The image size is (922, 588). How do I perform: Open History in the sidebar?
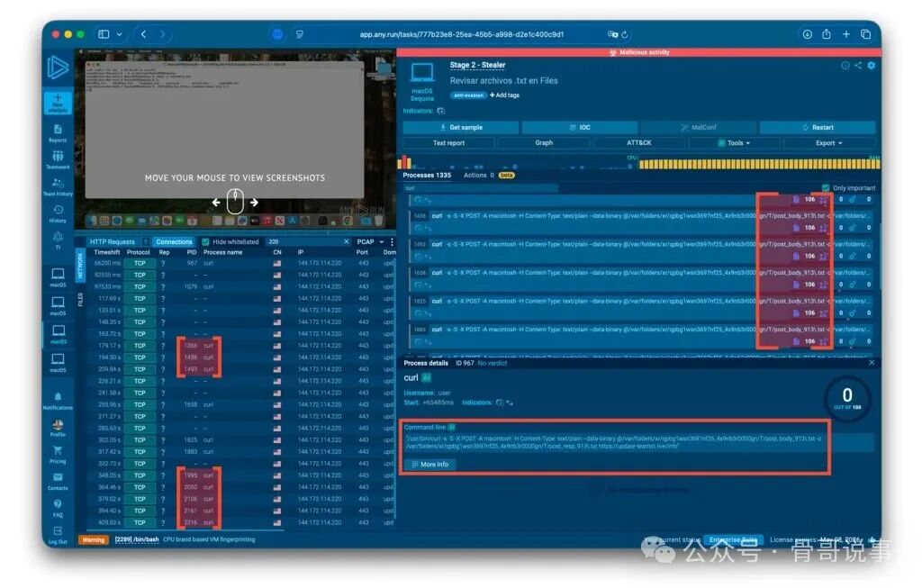click(58, 214)
